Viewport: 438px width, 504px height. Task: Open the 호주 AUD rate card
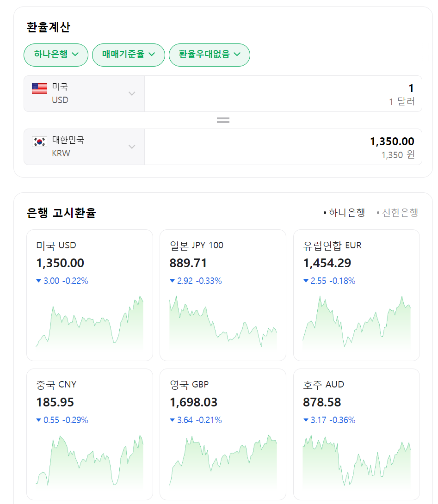356,434
